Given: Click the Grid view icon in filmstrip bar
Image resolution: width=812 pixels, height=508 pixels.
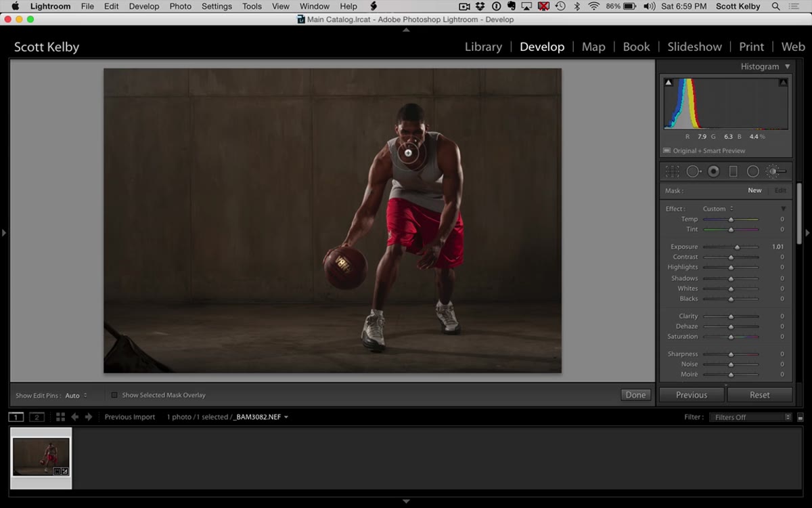Looking at the screenshot, I should point(60,417).
